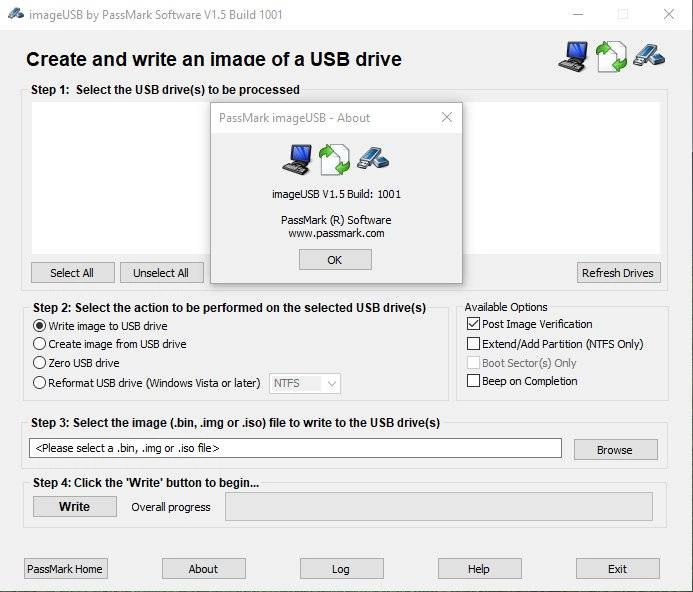Close the About dialog with X

pos(447,117)
